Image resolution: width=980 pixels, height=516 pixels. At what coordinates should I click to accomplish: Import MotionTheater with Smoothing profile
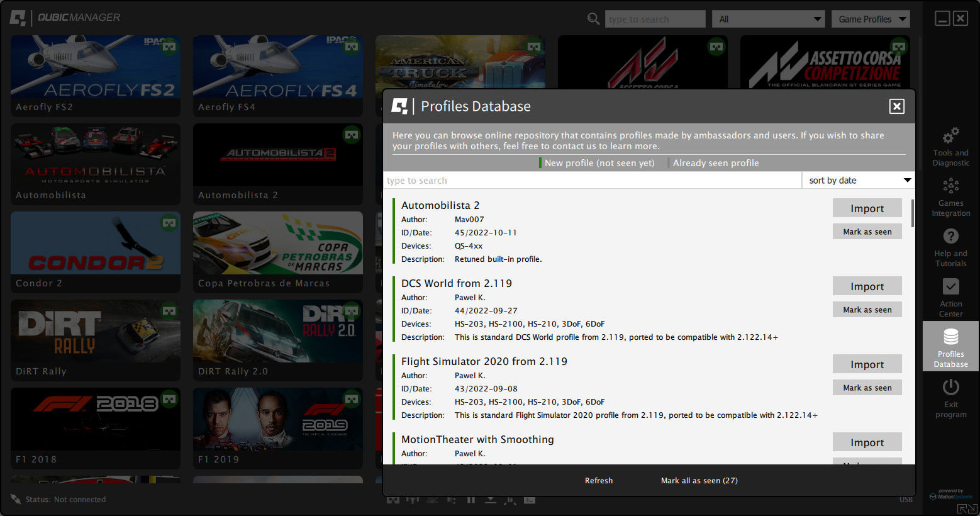[x=867, y=442]
